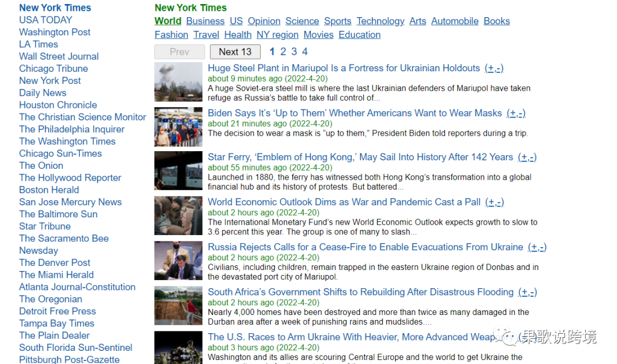
Task: Select The Sacramento Bee
Action: click(x=64, y=240)
